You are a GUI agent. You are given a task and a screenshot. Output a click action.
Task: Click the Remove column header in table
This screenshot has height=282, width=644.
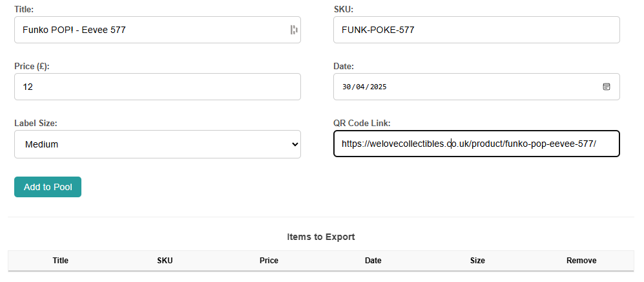(581, 261)
